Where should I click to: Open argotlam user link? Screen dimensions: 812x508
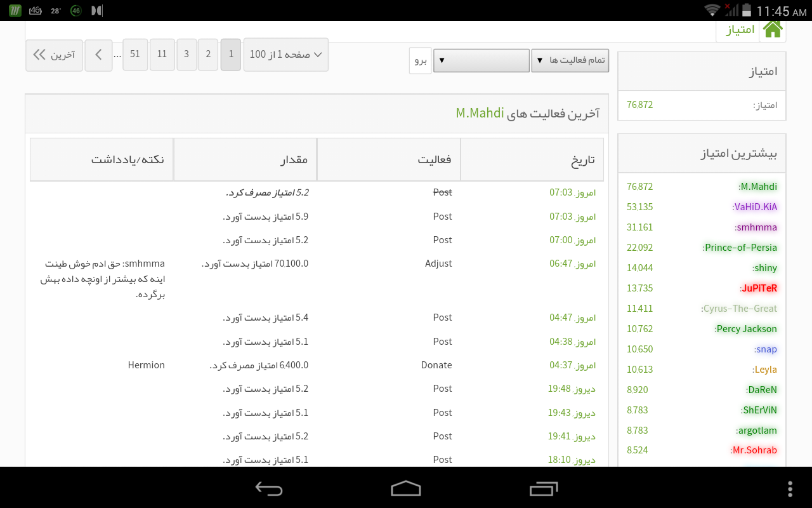click(757, 431)
